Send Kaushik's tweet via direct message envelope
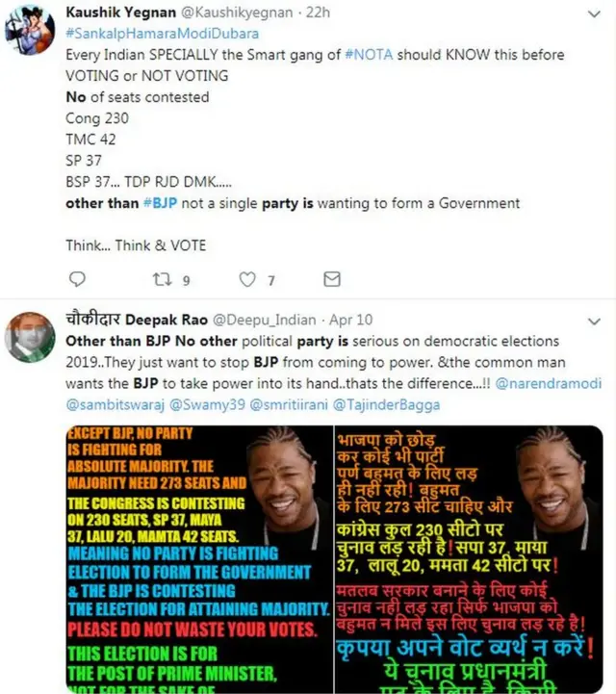Image resolution: width=616 pixels, height=694 pixels. 332,279
